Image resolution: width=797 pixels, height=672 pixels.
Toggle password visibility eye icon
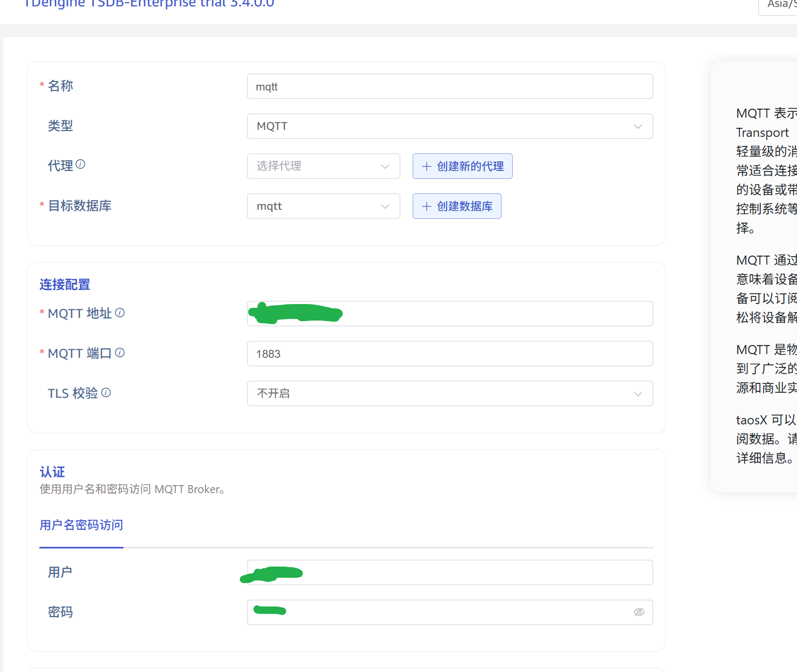coord(639,612)
